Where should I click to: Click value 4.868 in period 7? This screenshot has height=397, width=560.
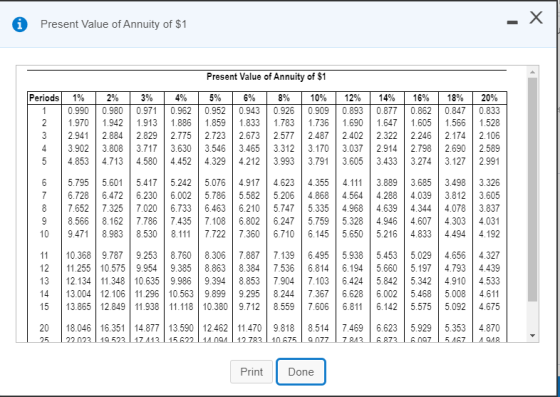click(x=318, y=196)
